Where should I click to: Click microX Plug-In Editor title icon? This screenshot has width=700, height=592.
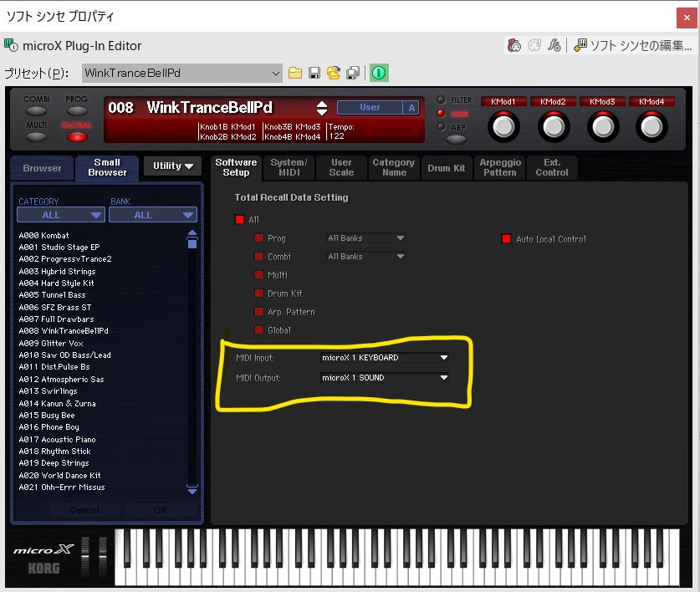[x=11, y=45]
